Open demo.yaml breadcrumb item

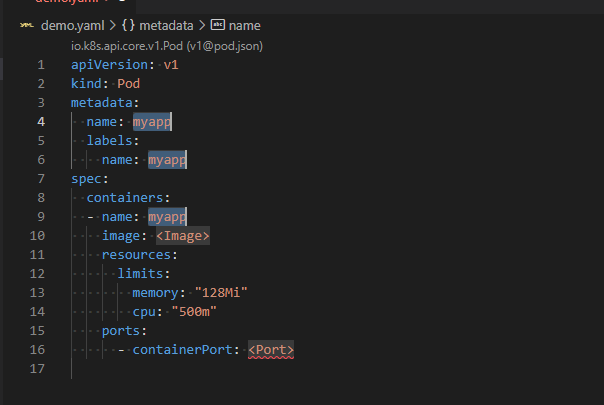[72, 25]
